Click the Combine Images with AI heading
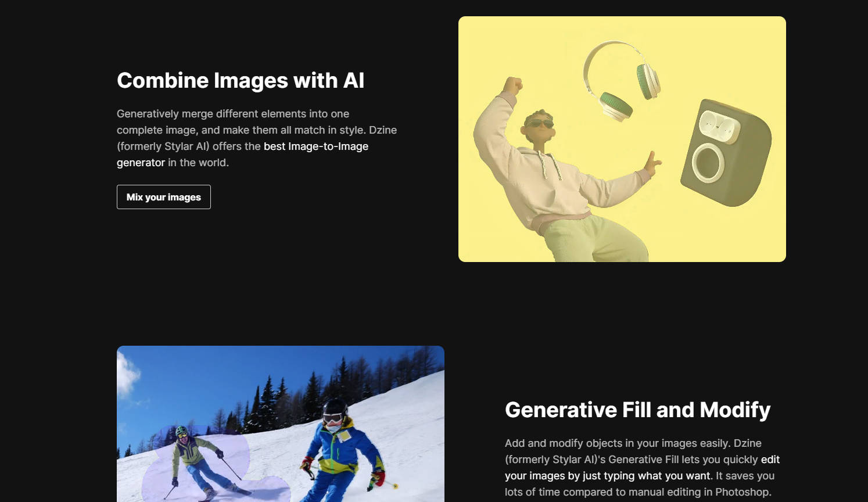This screenshot has height=502, width=868. coord(240,80)
